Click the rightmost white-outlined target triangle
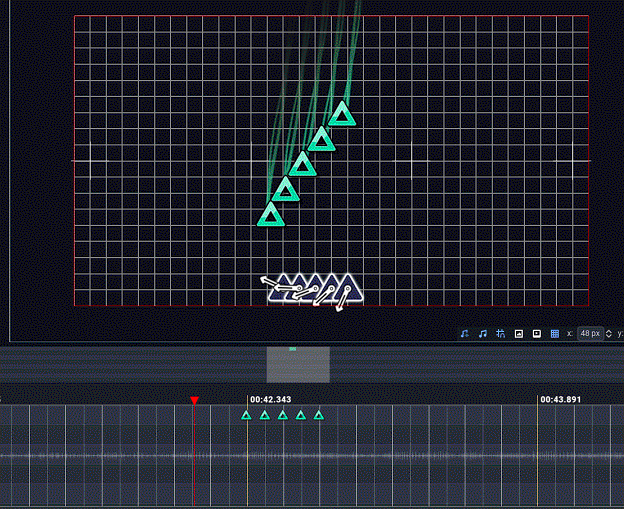Image resolution: width=624 pixels, height=509 pixels. tap(349, 287)
